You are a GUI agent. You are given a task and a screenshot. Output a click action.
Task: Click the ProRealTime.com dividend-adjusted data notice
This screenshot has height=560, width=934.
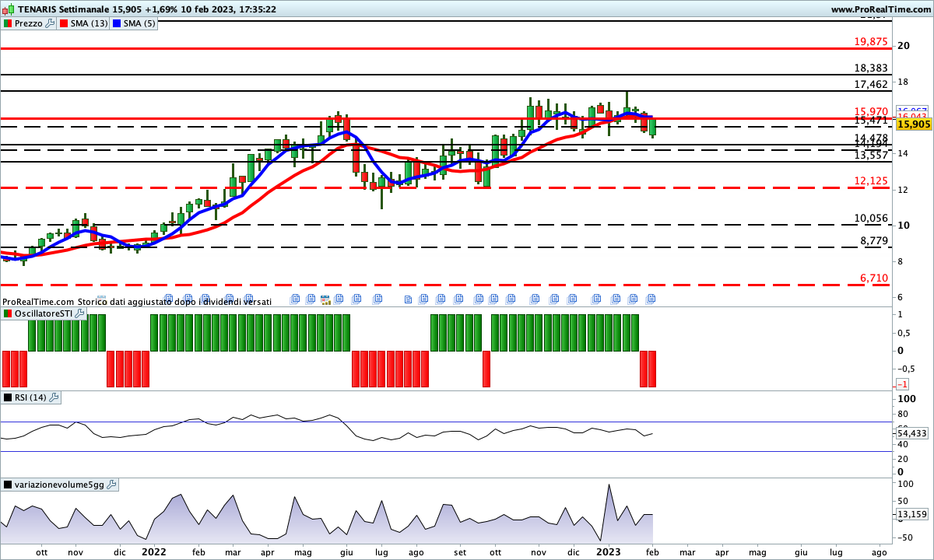click(137, 301)
